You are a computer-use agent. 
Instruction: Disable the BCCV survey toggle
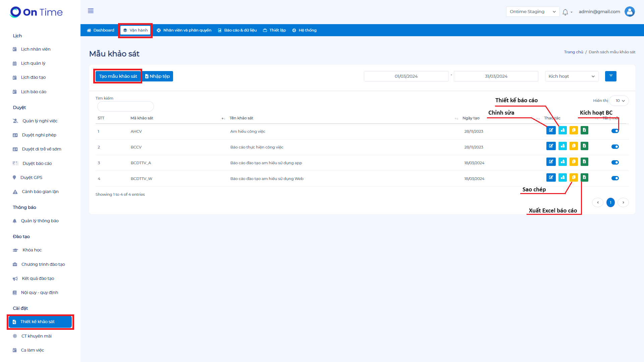point(615,147)
